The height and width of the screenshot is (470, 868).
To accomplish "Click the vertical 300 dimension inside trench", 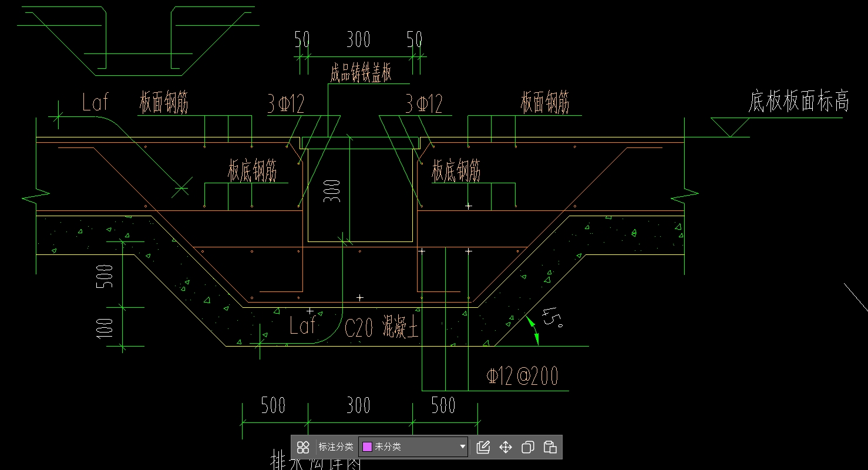I will click(x=332, y=191).
